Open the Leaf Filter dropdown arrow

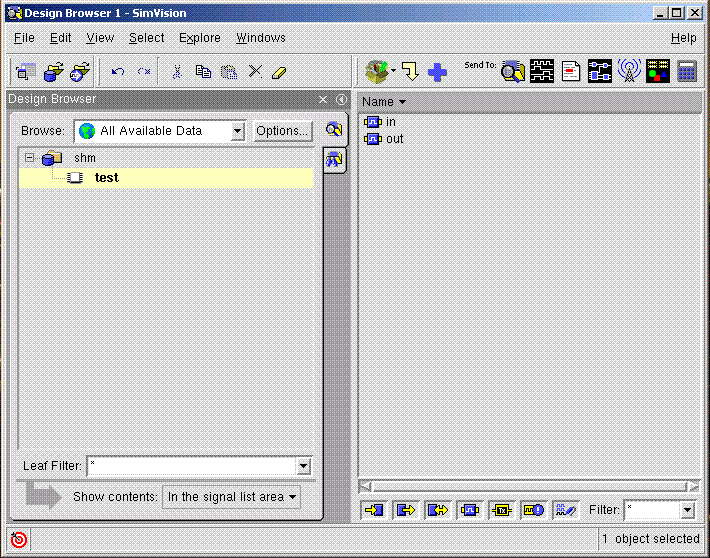(303, 466)
